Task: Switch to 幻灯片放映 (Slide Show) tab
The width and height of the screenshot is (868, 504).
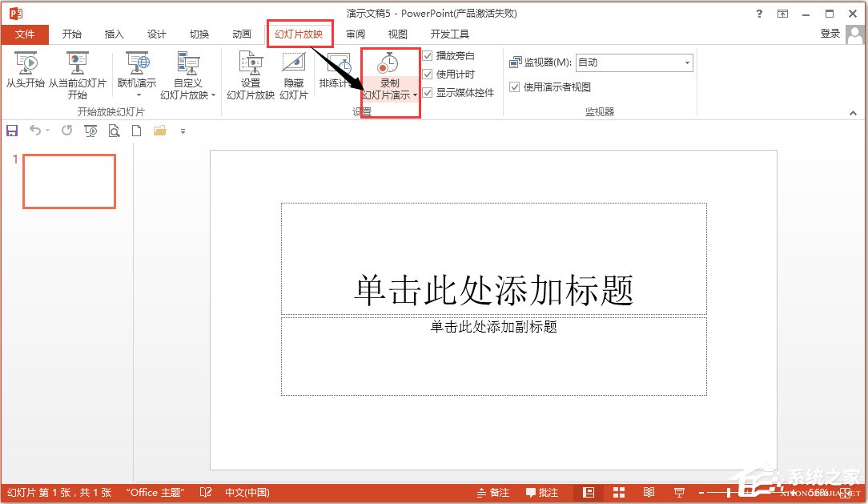Action: 299,34
